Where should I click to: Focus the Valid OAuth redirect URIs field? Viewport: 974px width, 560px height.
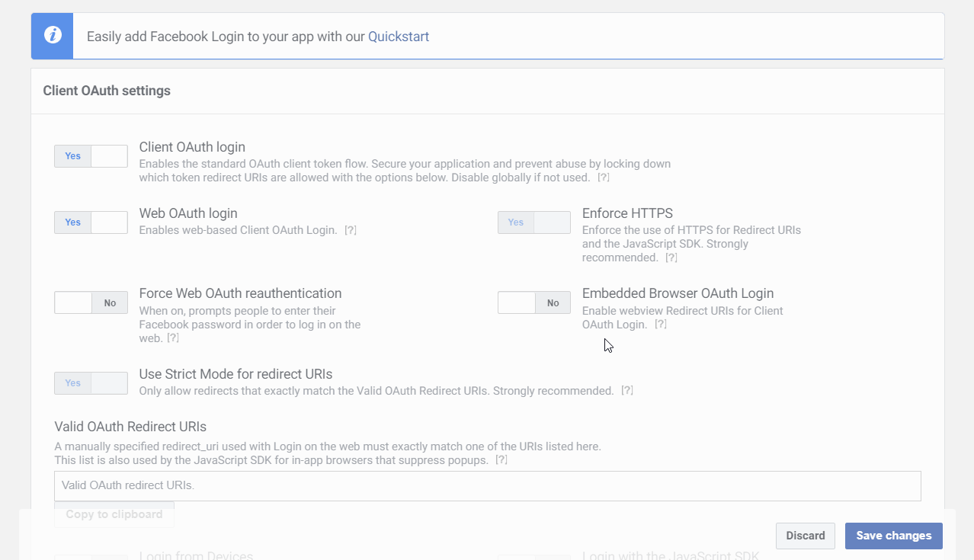[x=488, y=485]
